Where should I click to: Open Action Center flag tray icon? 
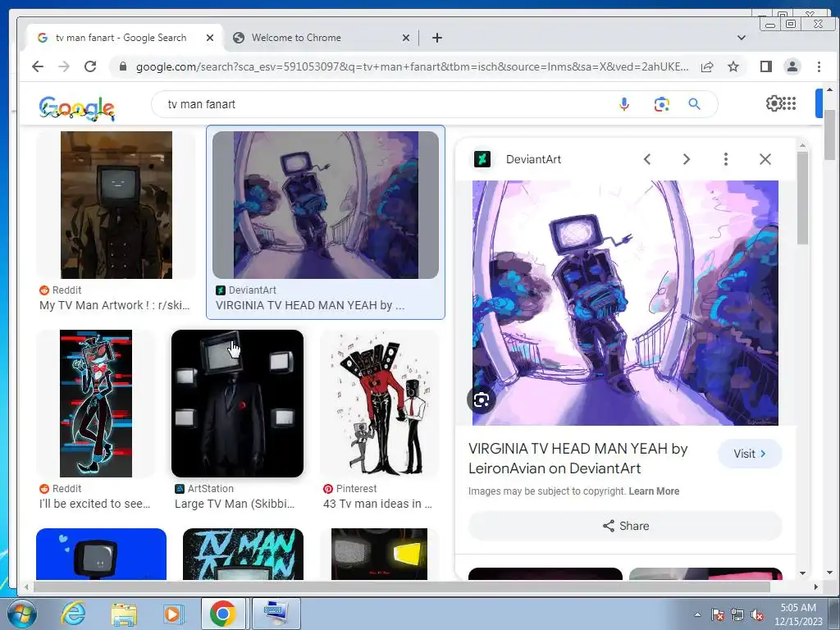[718, 615]
